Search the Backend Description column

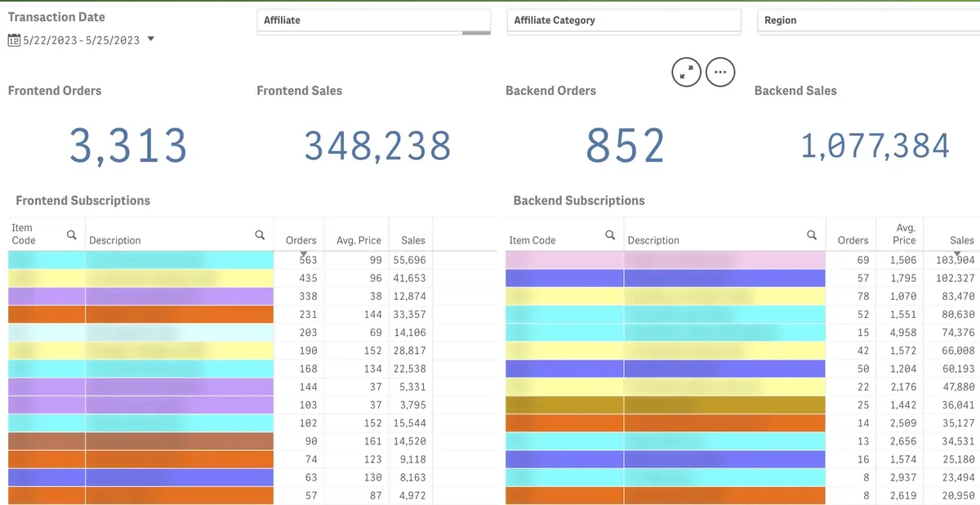(812, 235)
